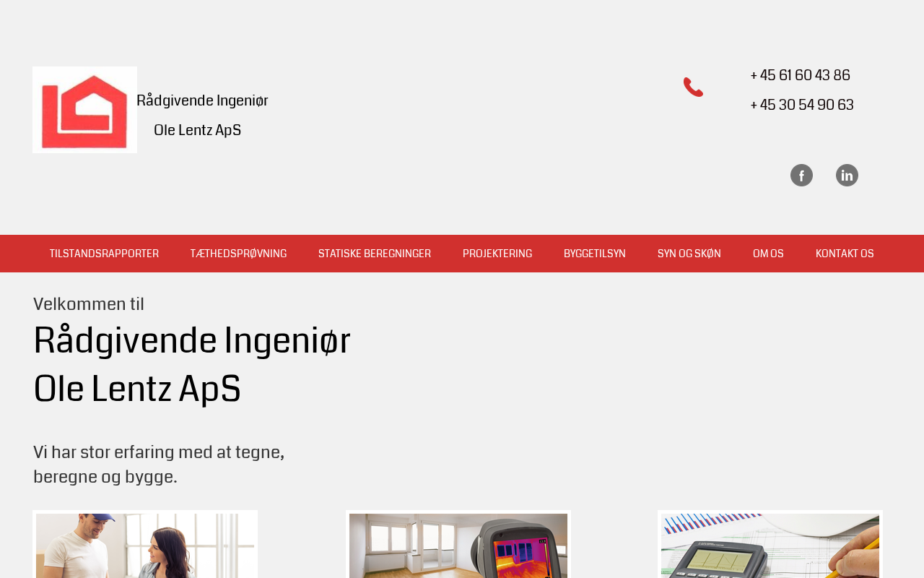Open the thermal camera photo thumbnail
The height and width of the screenshot is (578, 924).
pyautogui.click(x=458, y=544)
